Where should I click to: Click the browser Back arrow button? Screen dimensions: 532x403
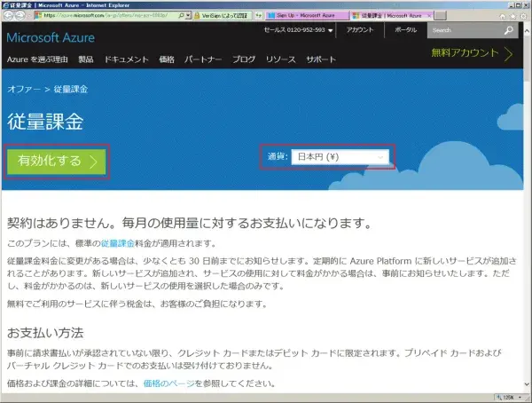8,16
